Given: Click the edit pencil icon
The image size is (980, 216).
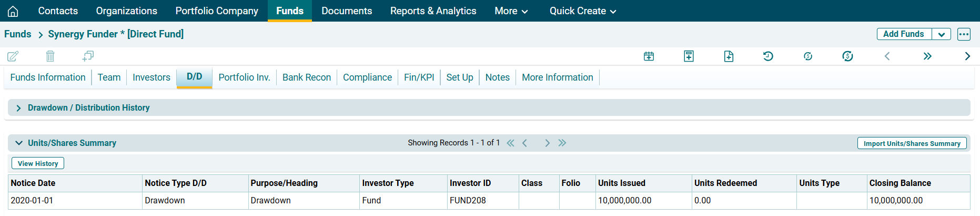Looking at the screenshot, I should pos(13,56).
